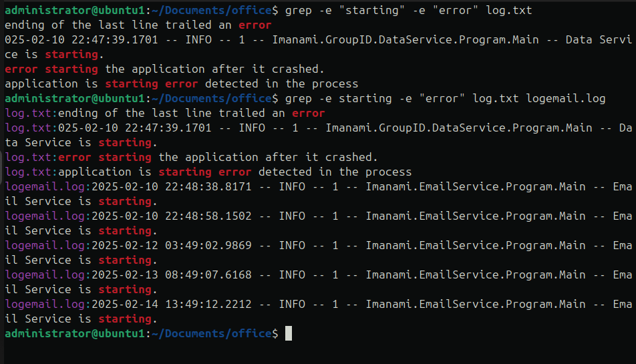This screenshot has width=636, height=364.
Task: Click the second grep command with logemail.log
Action: pos(445,98)
